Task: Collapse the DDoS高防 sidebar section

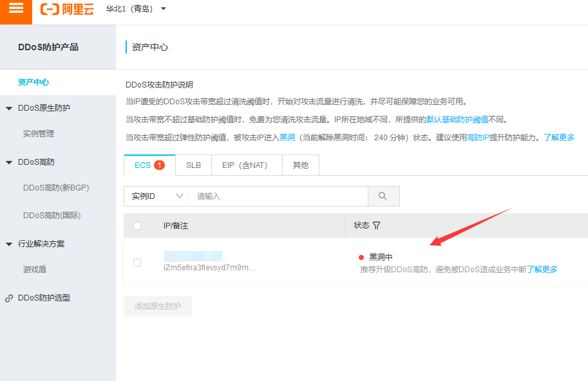Action: point(9,163)
